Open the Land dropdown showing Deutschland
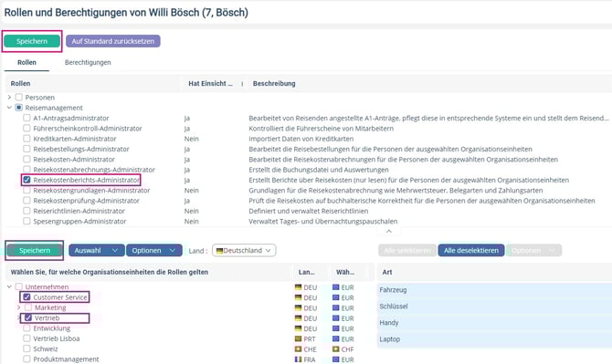This screenshot has height=364, width=612. 244,251
